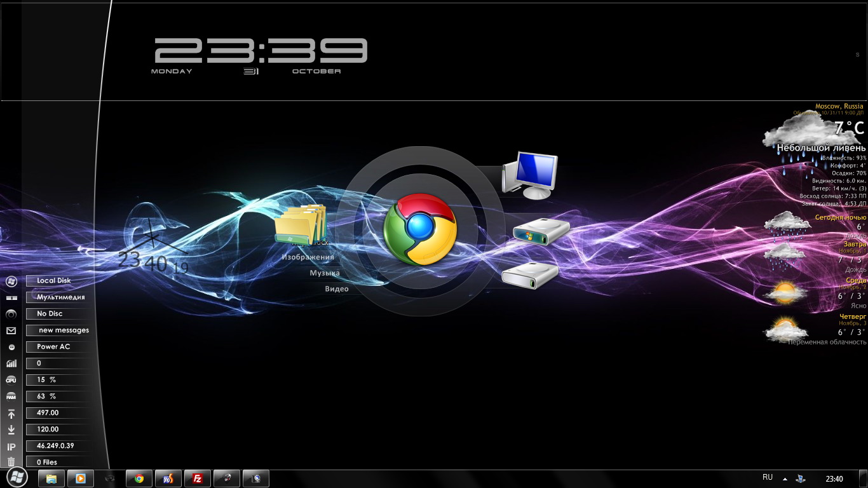Click the media drive icon beside Мультимедиа

click(x=11, y=297)
